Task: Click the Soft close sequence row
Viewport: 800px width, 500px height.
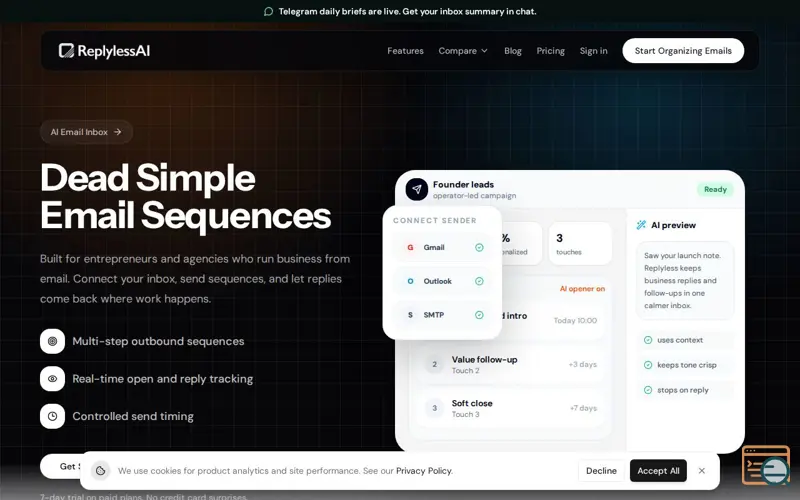Action: 511,408
